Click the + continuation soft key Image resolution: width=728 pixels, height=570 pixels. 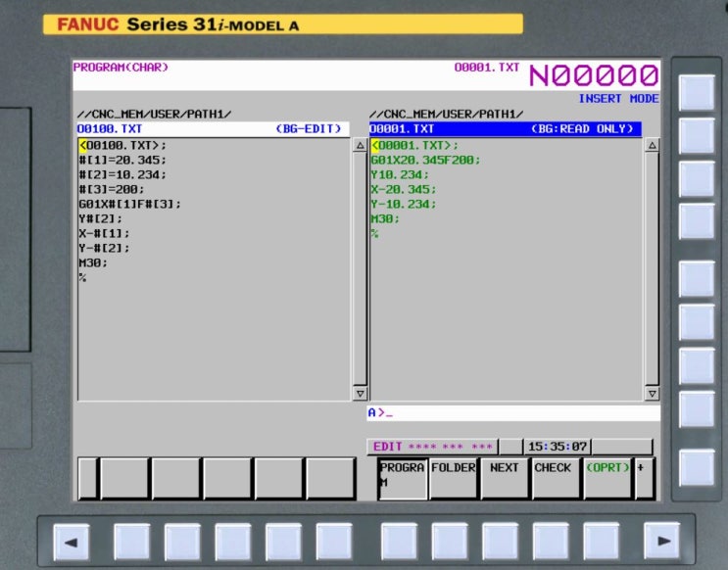[x=645, y=479]
